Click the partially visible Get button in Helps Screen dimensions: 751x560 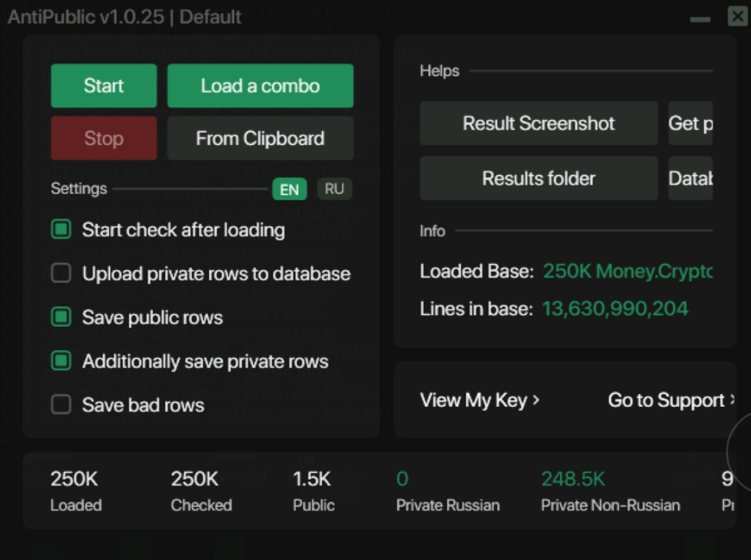point(690,124)
